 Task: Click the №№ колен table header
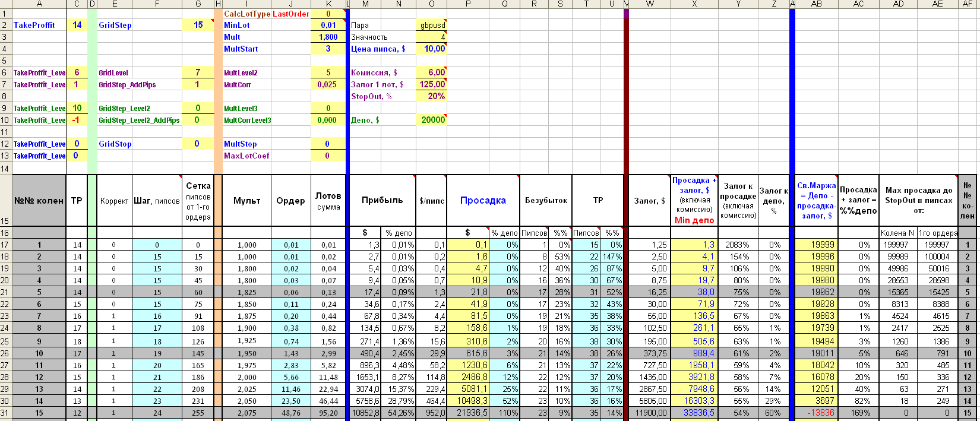click(x=39, y=200)
